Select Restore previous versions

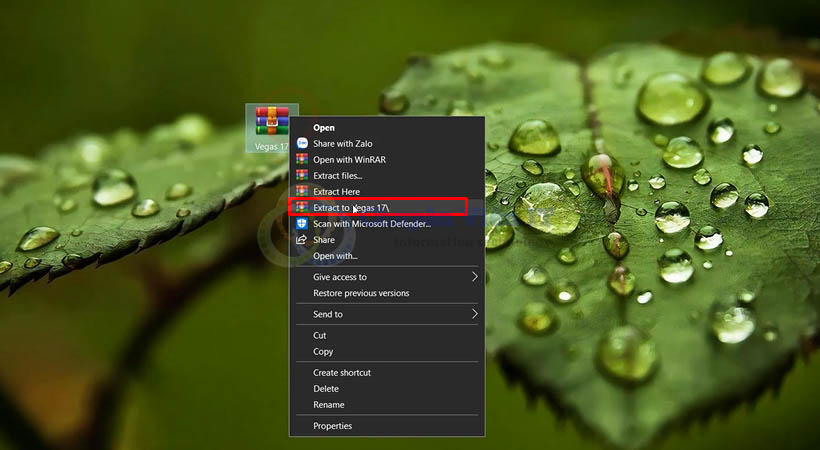[x=361, y=293]
